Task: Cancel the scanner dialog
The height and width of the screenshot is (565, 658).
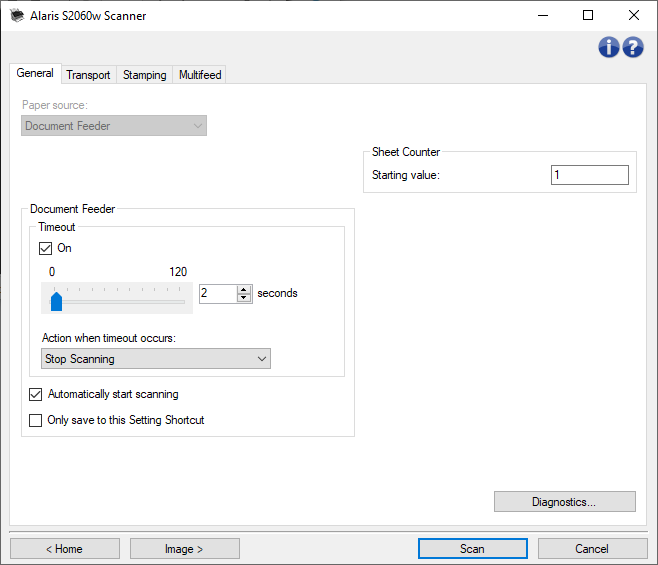Action: (592, 549)
